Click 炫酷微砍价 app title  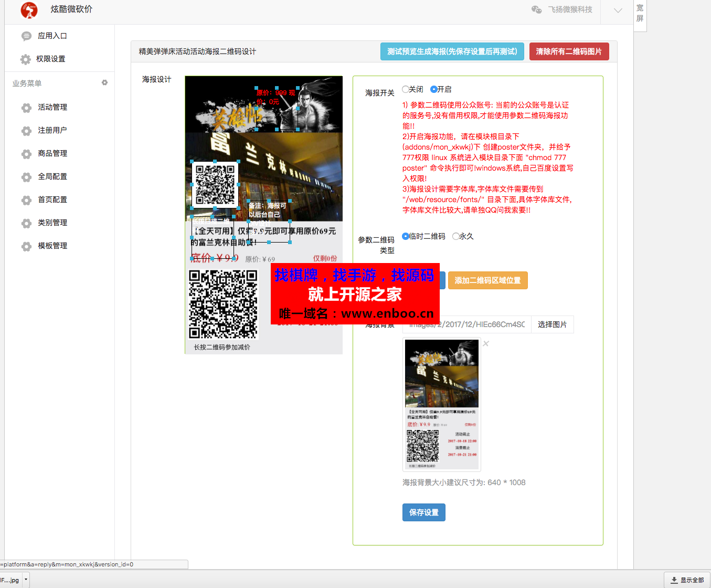coord(71,9)
